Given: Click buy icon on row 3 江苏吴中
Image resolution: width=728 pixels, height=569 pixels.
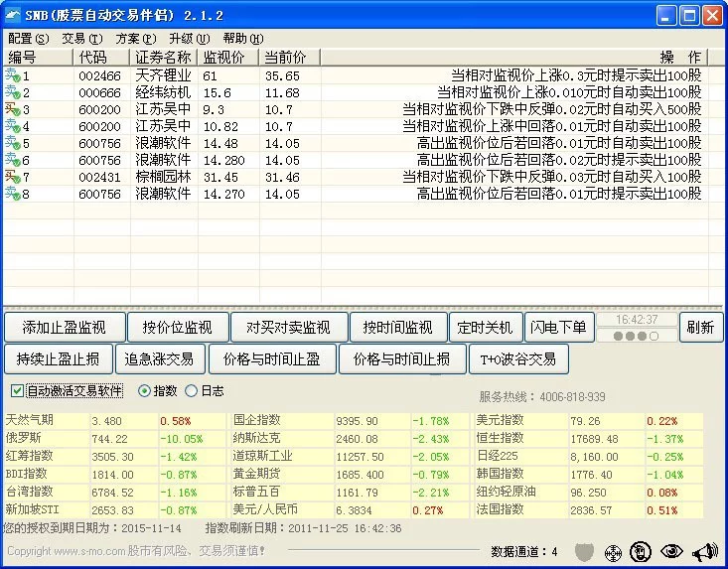Looking at the screenshot, I should pos(13,109).
